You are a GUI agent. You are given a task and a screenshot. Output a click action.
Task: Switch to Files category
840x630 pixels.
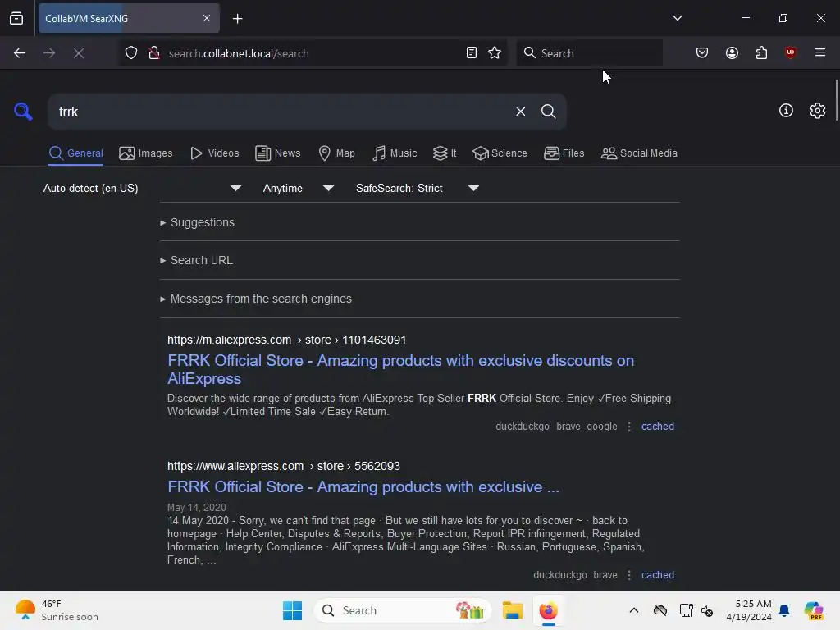pos(564,153)
